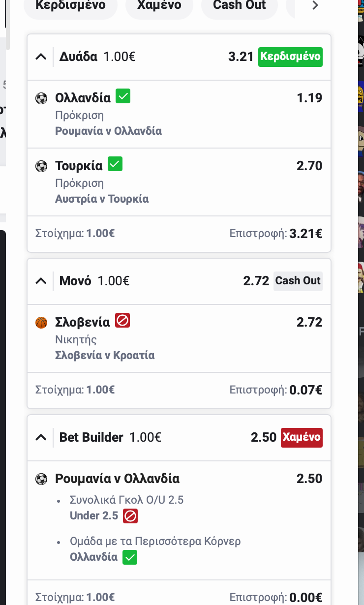The image size is (364, 605).
Task: Switch to the Χαμένο filter tab
Action: (159, 6)
